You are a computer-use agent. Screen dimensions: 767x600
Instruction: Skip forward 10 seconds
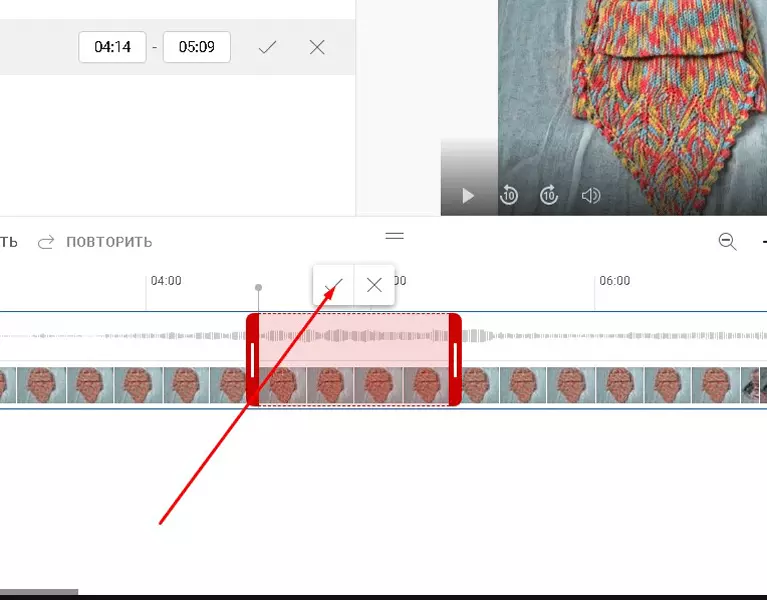click(x=549, y=195)
